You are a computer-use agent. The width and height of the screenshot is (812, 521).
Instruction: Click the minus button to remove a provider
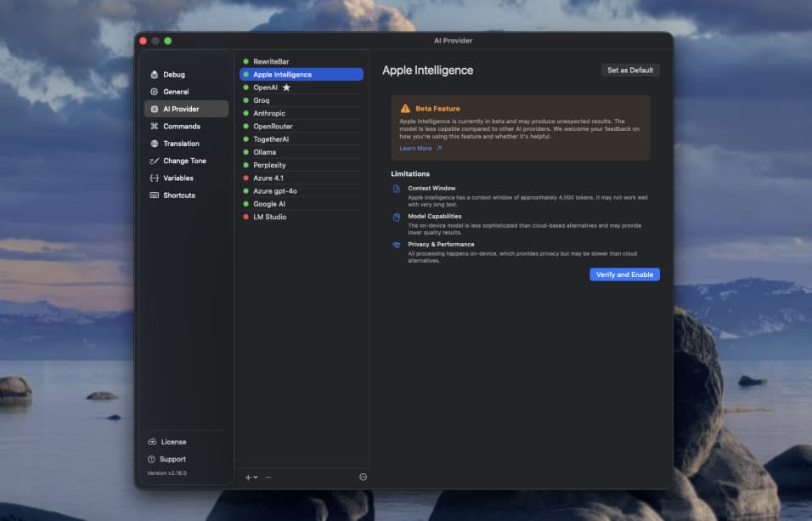[267, 478]
